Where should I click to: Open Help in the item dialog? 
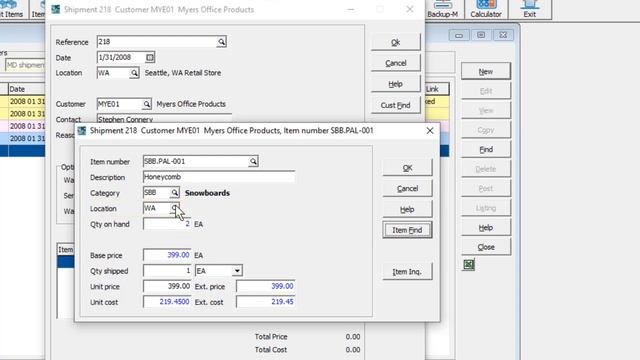tap(407, 209)
